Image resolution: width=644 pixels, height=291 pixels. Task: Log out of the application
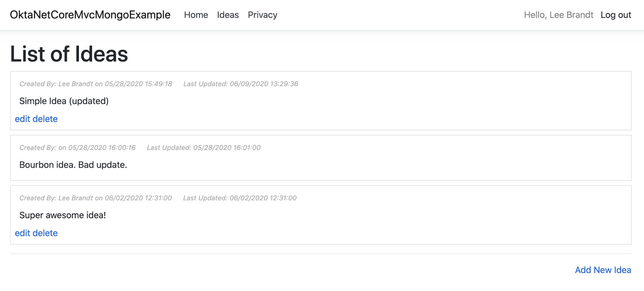click(616, 15)
